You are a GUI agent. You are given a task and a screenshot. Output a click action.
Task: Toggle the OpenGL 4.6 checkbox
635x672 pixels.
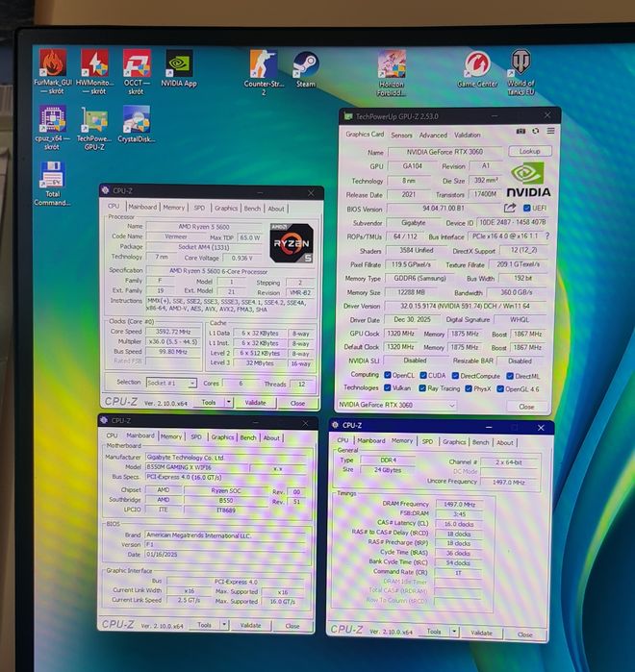(500, 389)
